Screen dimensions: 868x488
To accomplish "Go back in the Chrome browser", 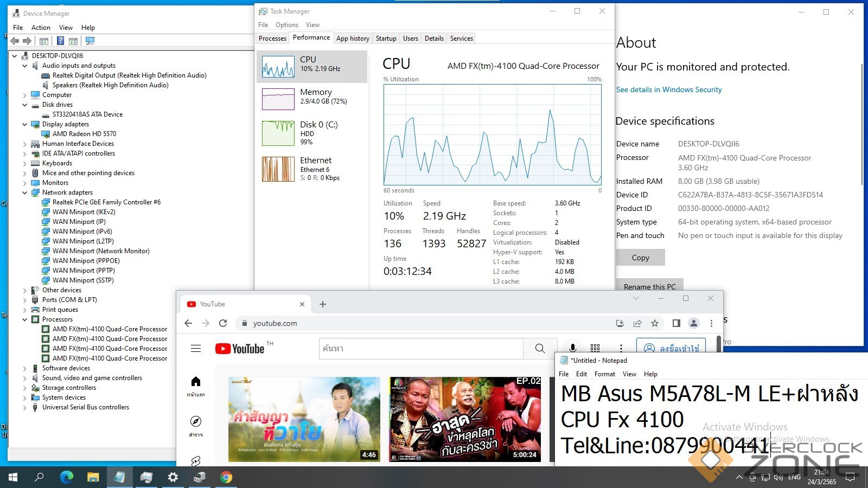I will tap(188, 323).
